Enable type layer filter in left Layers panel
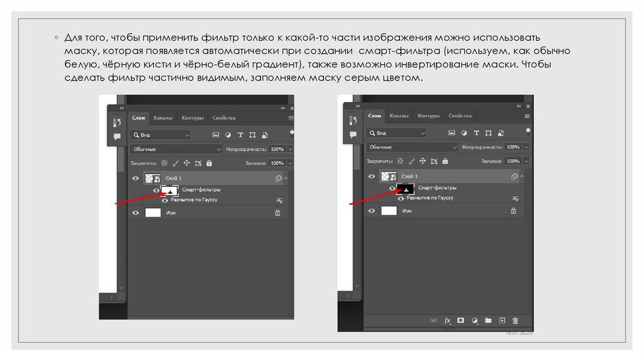The width and height of the screenshot is (644, 361). [x=240, y=135]
